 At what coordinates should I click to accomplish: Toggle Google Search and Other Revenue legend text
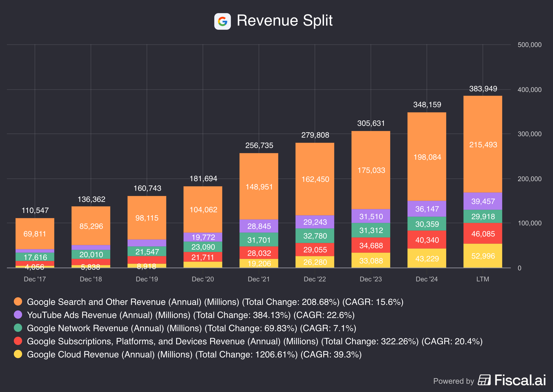tap(215, 302)
